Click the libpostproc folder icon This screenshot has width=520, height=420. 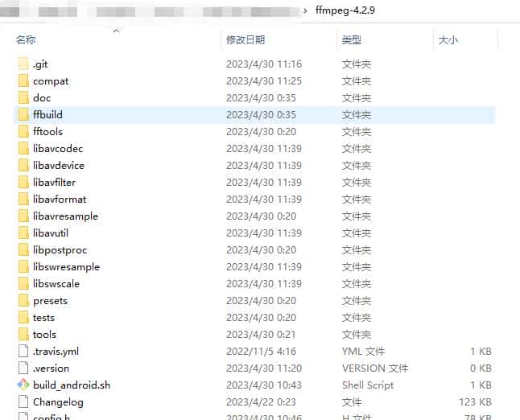click(23, 250)
